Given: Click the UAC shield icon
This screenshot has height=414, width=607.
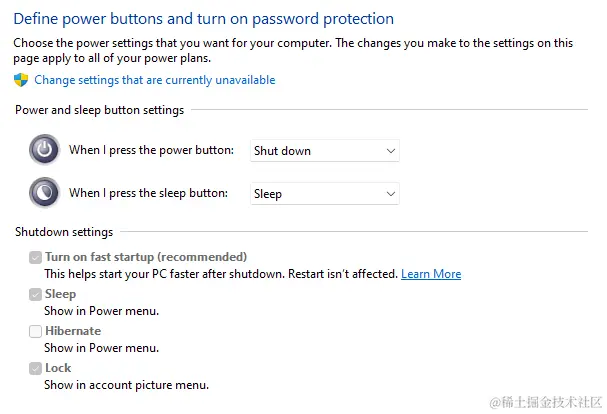Looking at the screenshot, I should (x=22, y=80).
